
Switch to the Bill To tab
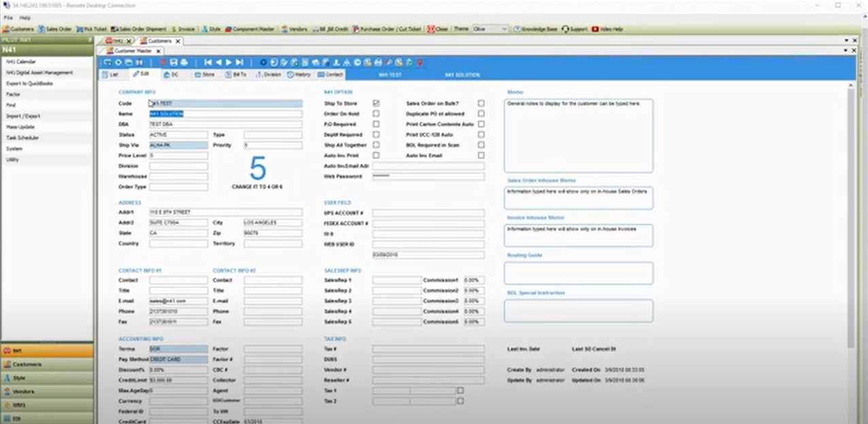pyautogui.click(x=237, y=75)
